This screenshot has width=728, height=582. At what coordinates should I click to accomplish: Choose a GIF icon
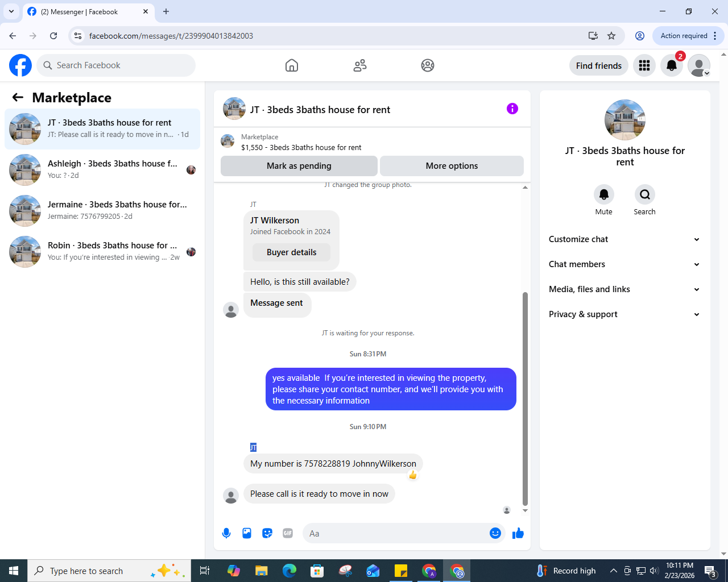tap(288, 533)
